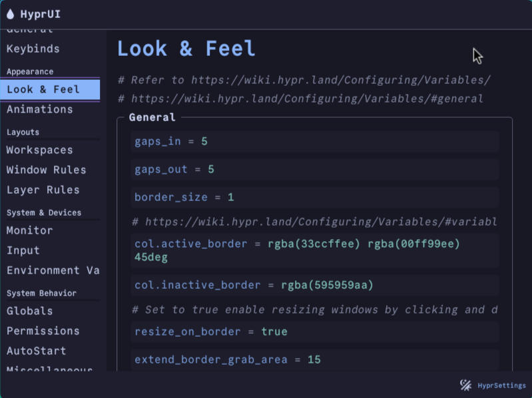Navigate to Layer Rules
The height and width of the screenshot is (398, 532).
[43, 190]
